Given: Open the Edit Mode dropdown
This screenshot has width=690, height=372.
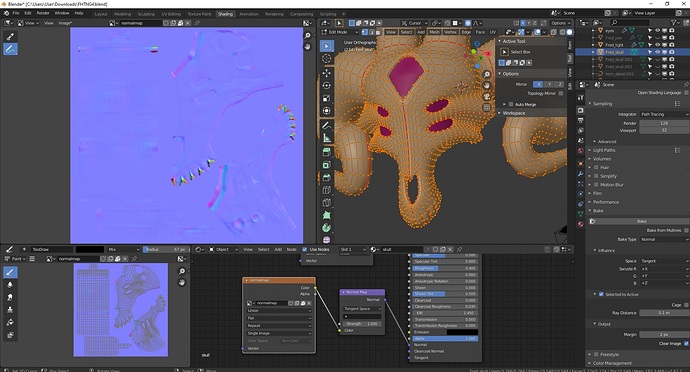Looking at the screenshot, I should 340,32.
